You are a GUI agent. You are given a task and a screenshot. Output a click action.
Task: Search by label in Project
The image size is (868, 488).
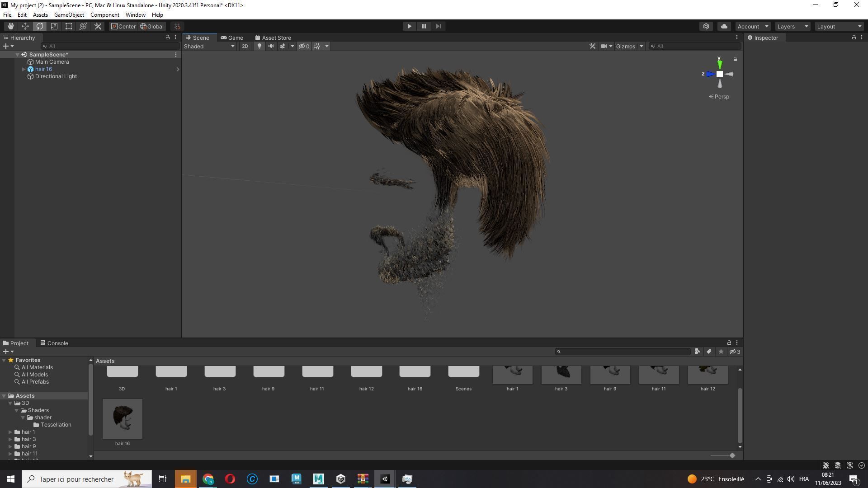click(709, 352)
